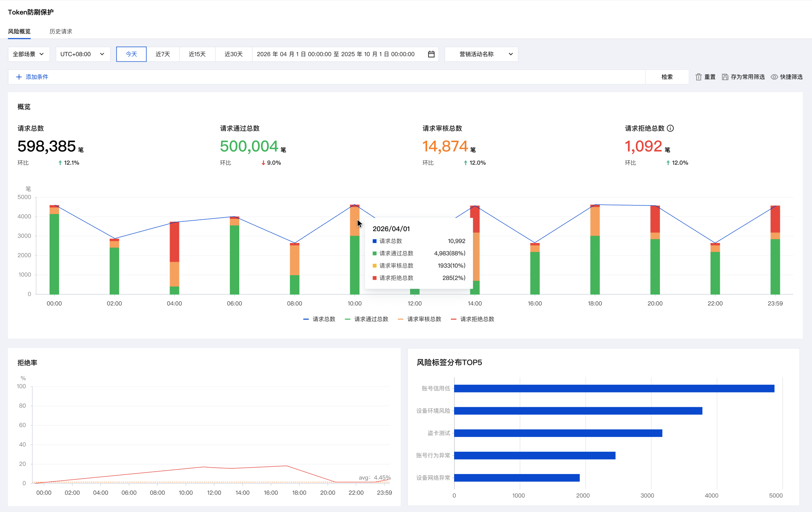Expand the UTC+08:00 timezone dropdown
812x512 pixels.
coord(83,54)
